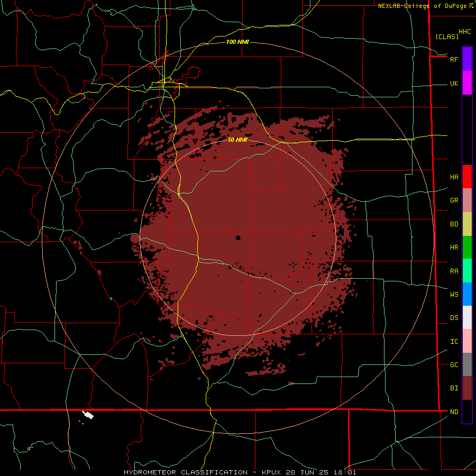Click the green HR heavy rain swatch
The width and height of the screenshot is (476, 476).
pyautogui.click(x=467, y=248)
